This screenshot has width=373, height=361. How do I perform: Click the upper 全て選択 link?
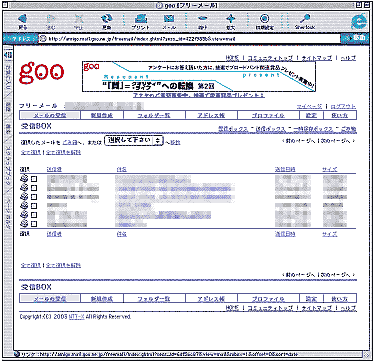tap(31, 152)
